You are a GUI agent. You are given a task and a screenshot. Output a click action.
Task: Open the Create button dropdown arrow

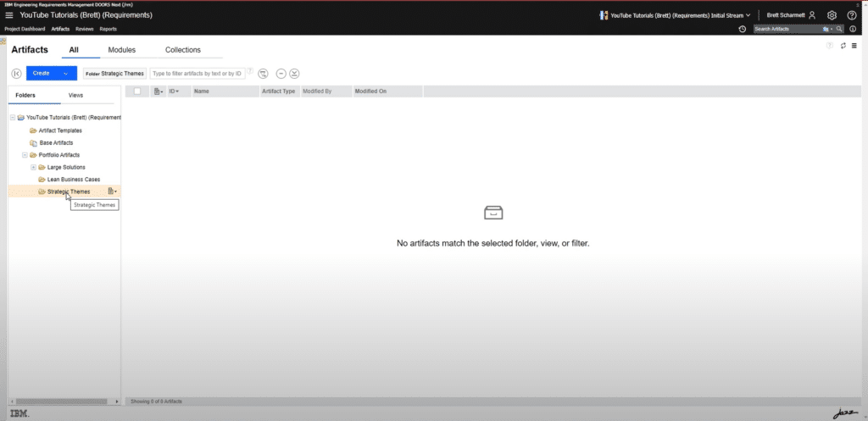tap(66, 73)
